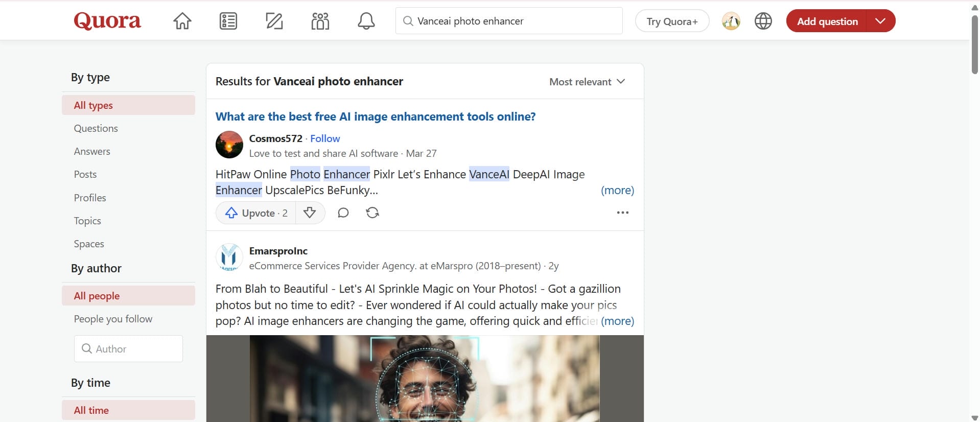The width and height of the screenshot is (980, 422).
Task: Select the All time filter
Action: 128,410
